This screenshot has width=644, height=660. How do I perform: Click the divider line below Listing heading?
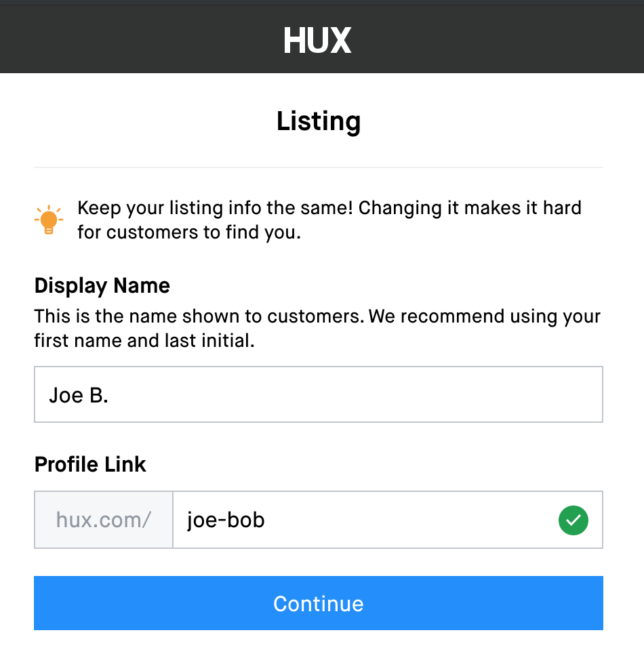pyautogui.click(x=319, y=167)
